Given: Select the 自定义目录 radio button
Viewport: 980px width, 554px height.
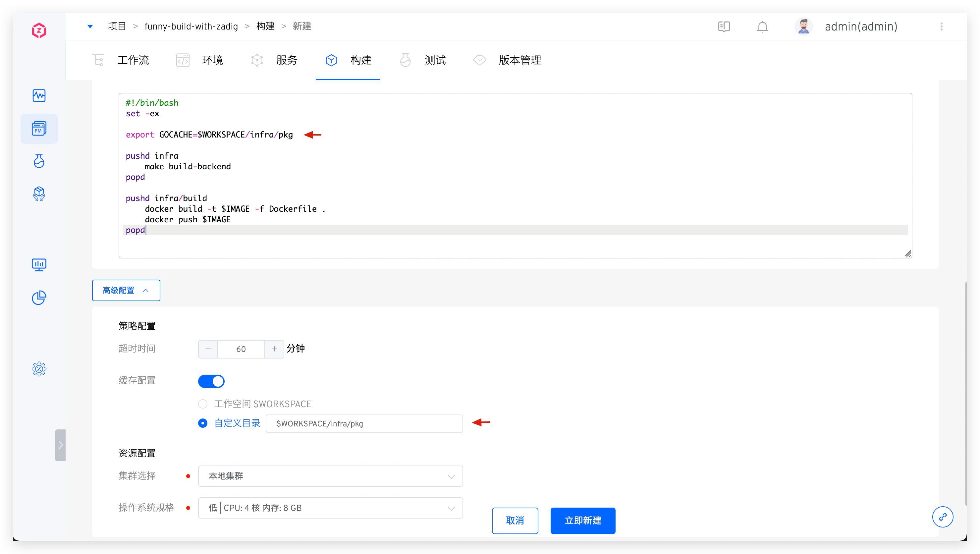Looking at the screenshot, I should click(x=203, y=423).
